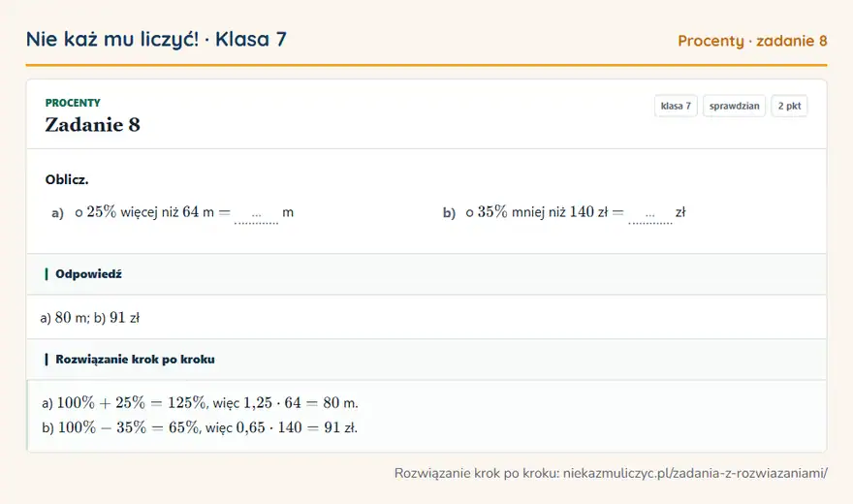
Task: Click the 'o 35% mniej niż 140 zł' text
Action: 536,212
